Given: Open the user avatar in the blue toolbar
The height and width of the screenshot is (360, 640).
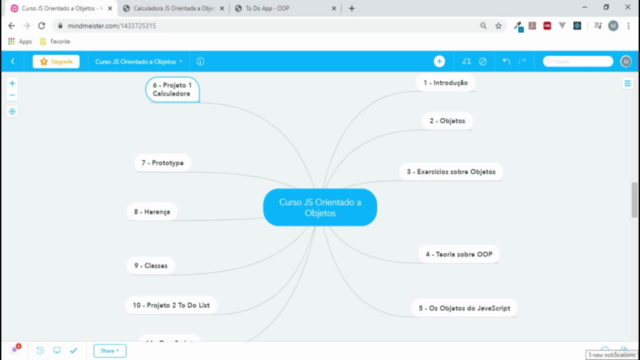Looking at the screenshot, I should tap(626, 62).
